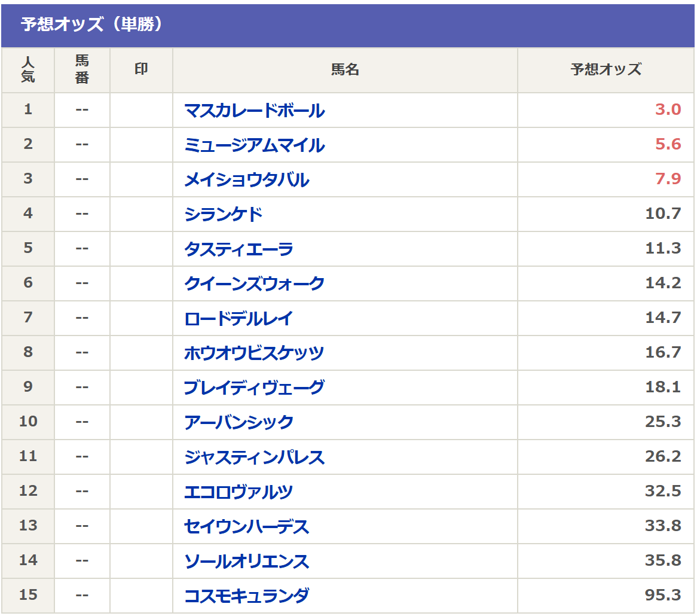The width and height of the screenshot is (697, 616).
Task: Open ジャスティンパレス horse page
Action: pos(254,458)
